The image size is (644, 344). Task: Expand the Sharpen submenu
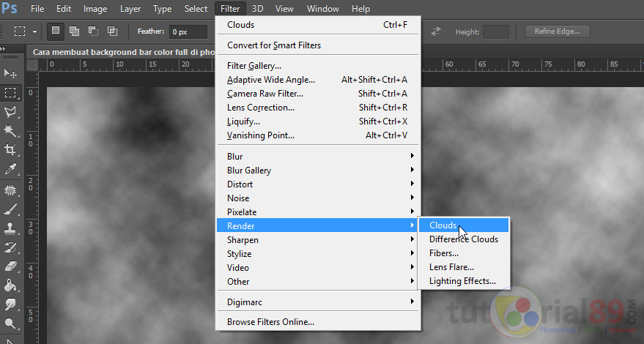coord(317,240)
